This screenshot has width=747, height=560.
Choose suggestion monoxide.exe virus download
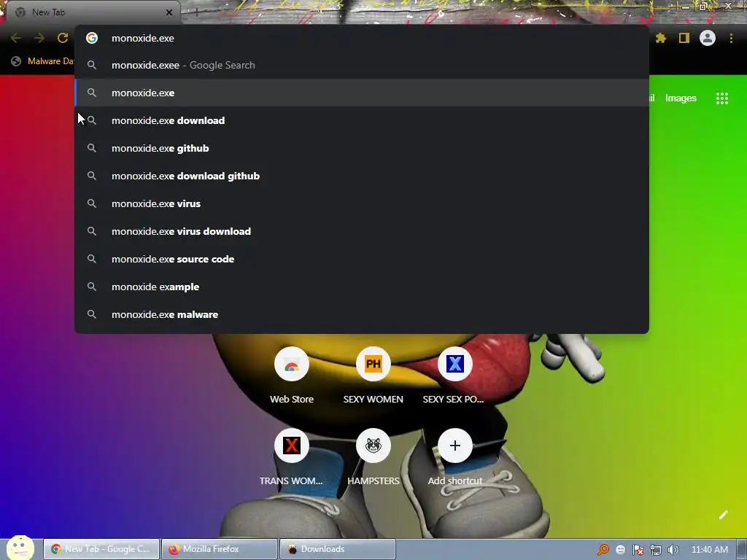pos(362,231)
